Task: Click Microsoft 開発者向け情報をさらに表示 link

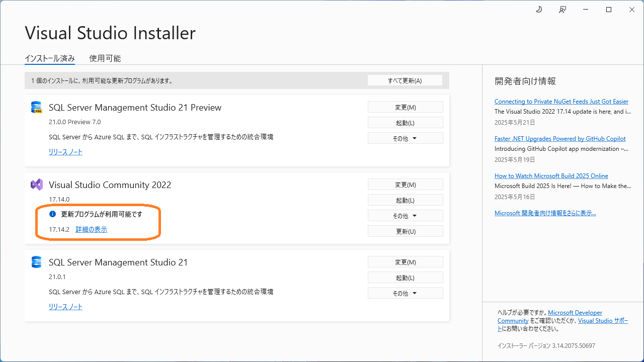Action: [x=545, y=213]
